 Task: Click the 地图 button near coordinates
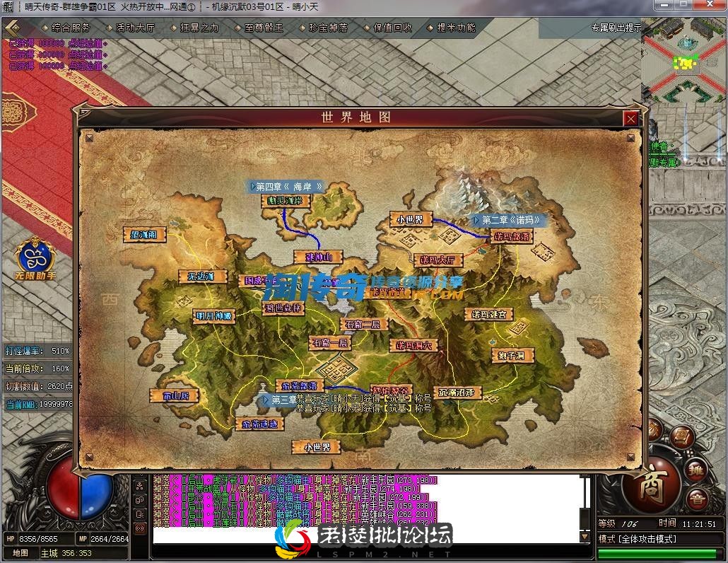(20, 553)
